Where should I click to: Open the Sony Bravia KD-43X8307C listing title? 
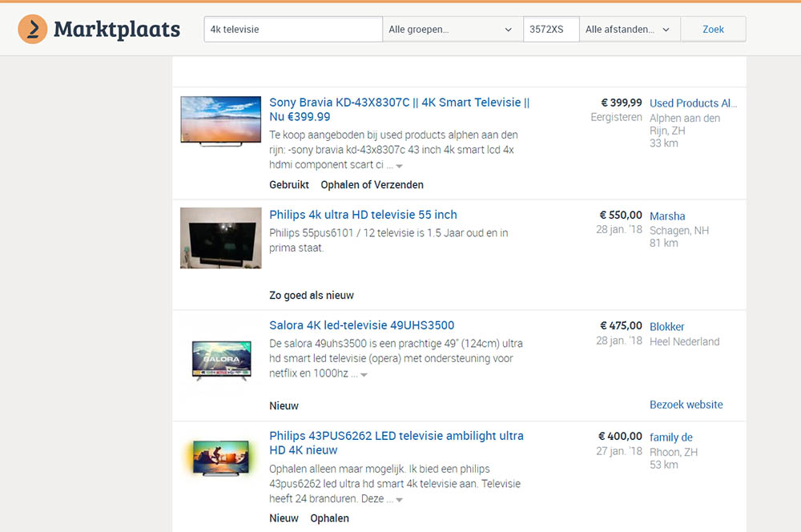tap(399, 103)
